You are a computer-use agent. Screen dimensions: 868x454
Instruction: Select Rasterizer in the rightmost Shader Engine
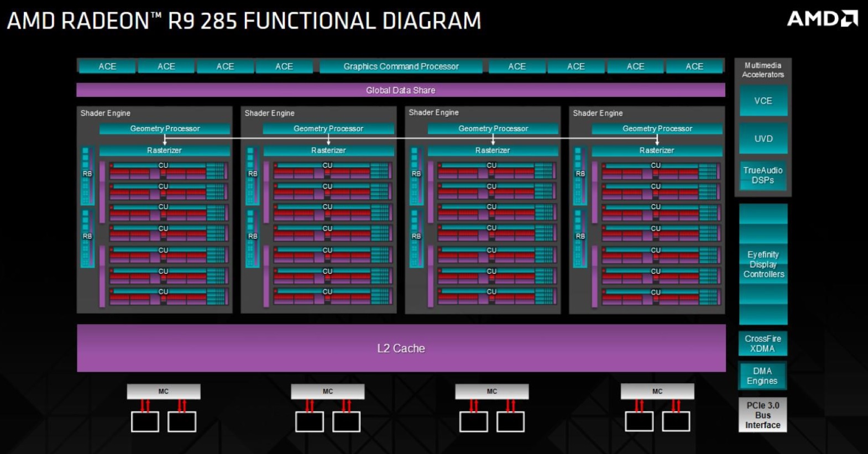click(x=657, y=150)
